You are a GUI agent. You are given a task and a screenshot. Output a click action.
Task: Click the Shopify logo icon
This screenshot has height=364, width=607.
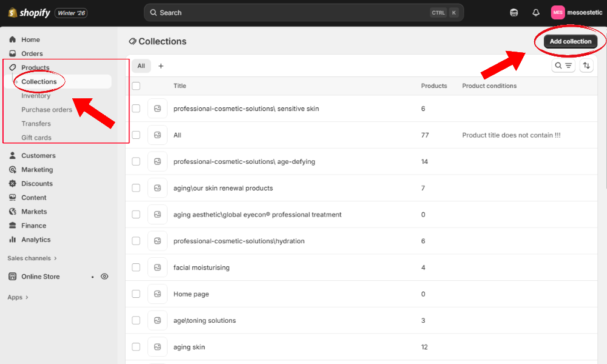pos(12,12)
